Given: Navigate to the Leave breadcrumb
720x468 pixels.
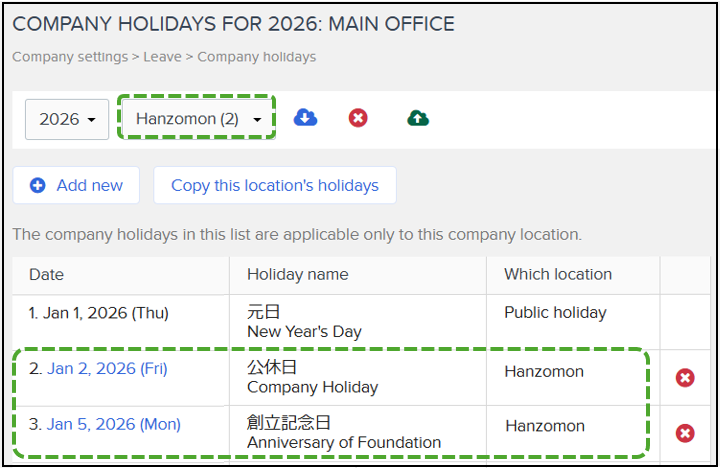Looking at the screenshot, I should (162, 57).
